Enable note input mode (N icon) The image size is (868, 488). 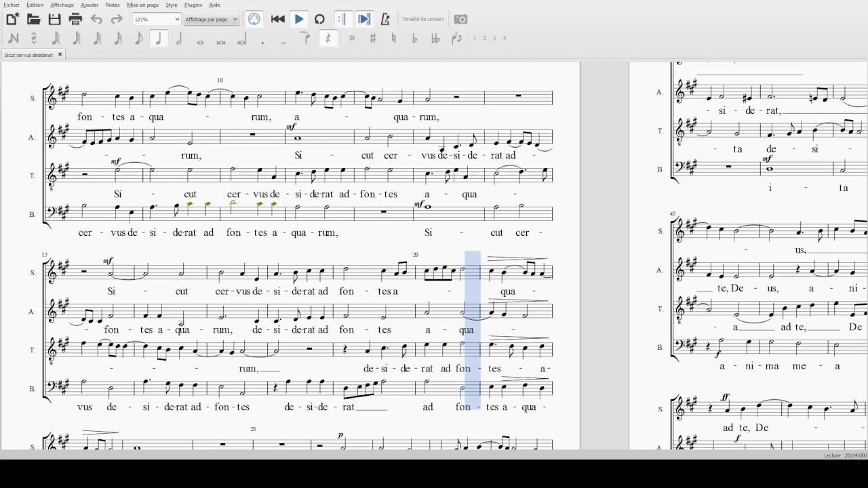pyautogui.click(x=14, y=39)
